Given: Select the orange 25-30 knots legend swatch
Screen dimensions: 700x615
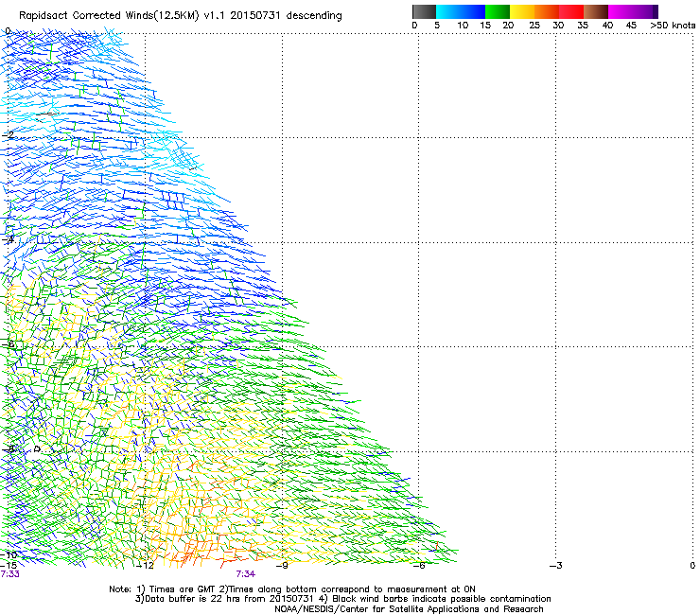Looking at the screenshot, I should click(x=547, y=11).
